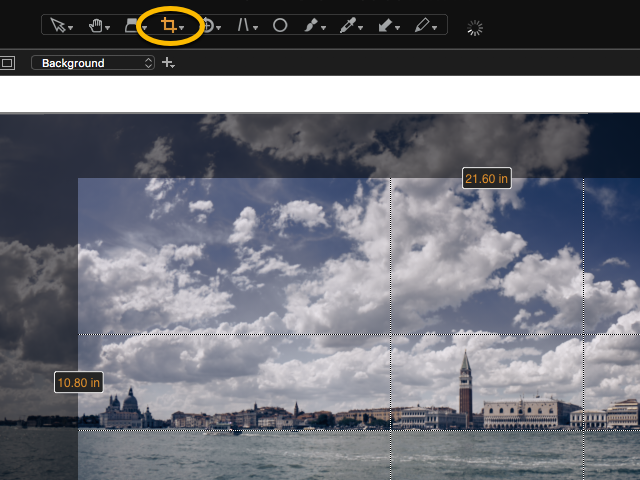Select the Annotations pencil tool
The width and height of the screenshot is (640, 480).
tap(422, 26)
